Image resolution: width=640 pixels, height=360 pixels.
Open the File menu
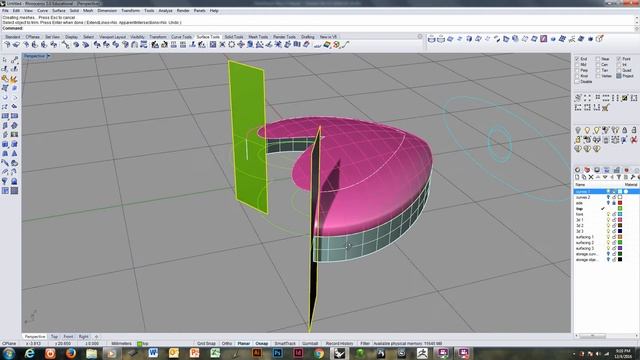tap(5, 11)
